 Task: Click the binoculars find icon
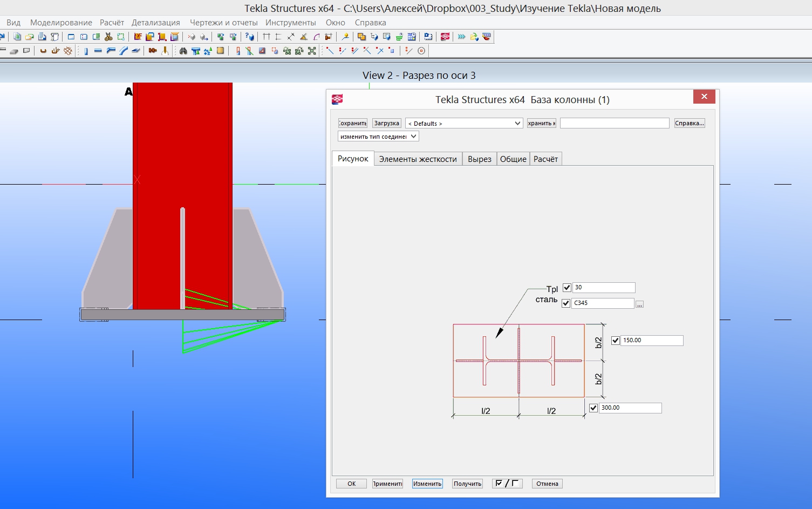(x=183, y=51)
